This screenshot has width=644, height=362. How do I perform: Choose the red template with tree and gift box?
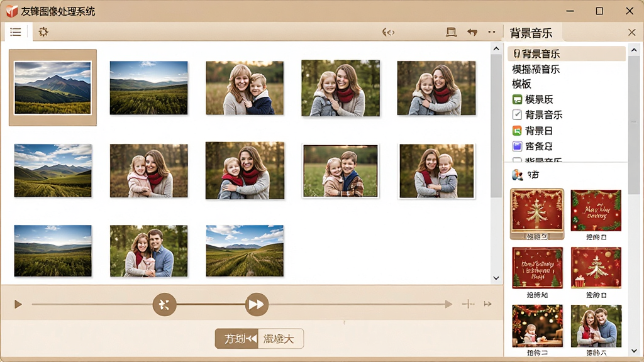click(x=596, y=268)
